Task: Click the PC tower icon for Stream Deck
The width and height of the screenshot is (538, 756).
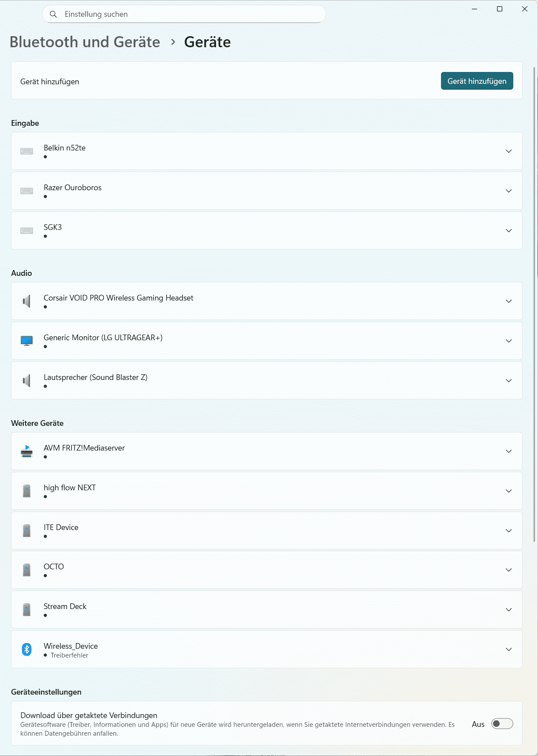Action: 27,609
